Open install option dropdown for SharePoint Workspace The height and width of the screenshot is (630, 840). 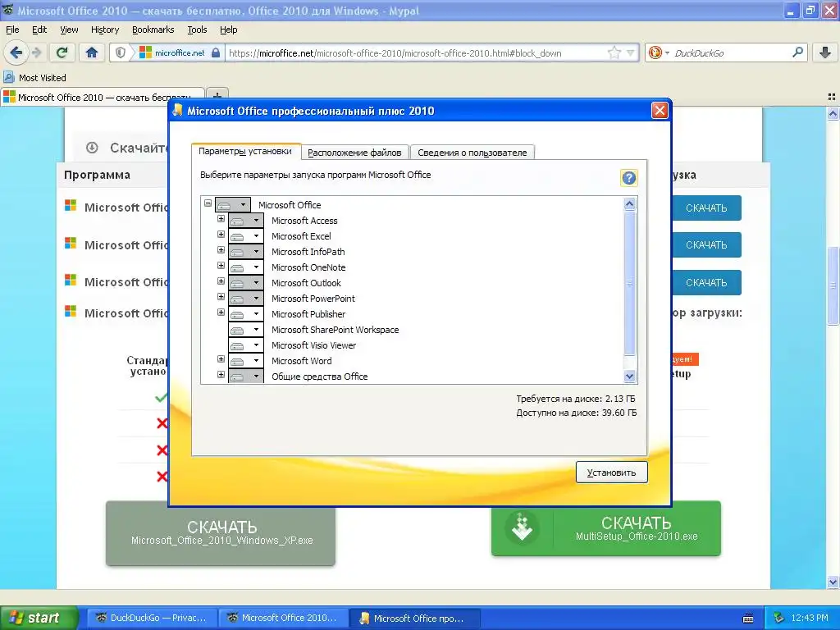coord(246,330)
